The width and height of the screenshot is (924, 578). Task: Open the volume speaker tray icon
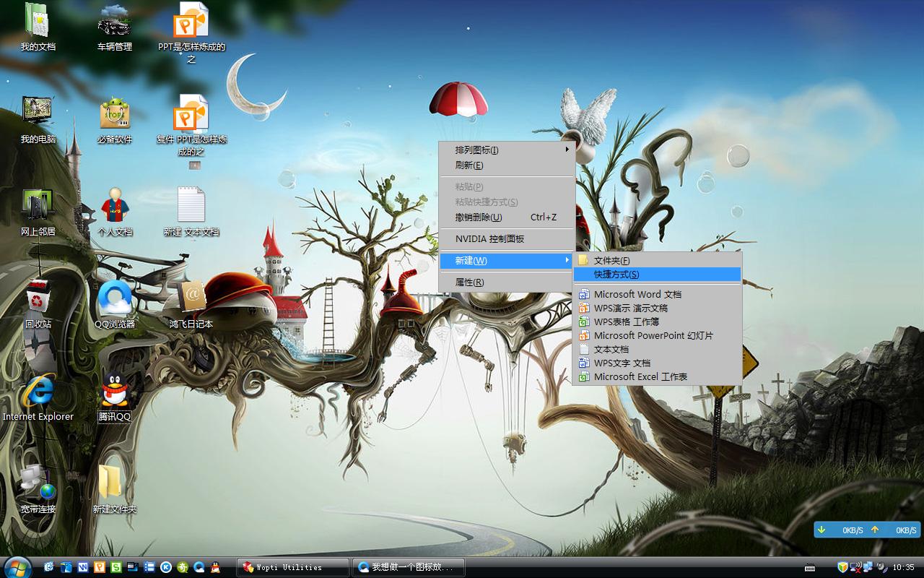click(881, 567)
